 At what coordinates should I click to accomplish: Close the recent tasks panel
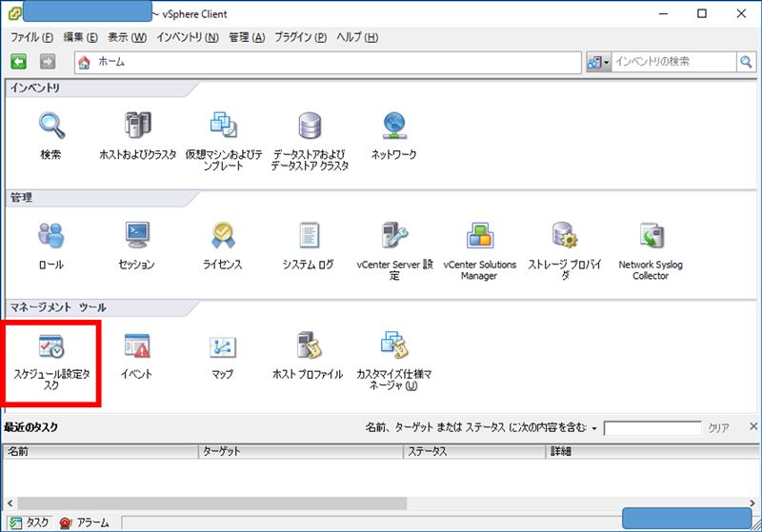click(x=753, y=426)
